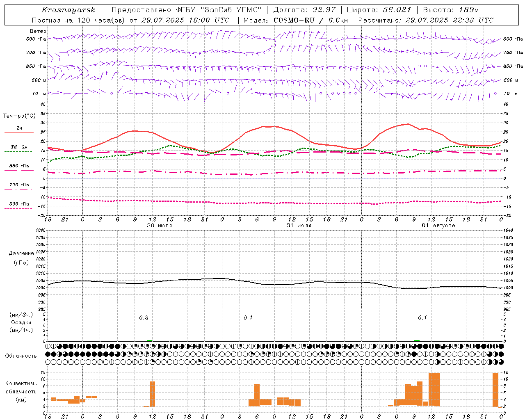The image size is (525, 420).
Task: Click the '30 июля' date label
Action: coord(160,226)
